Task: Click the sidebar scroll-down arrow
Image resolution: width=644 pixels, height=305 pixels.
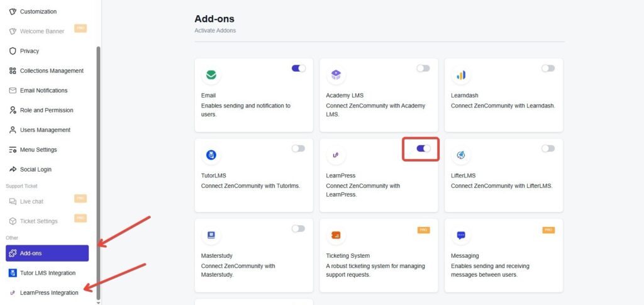Action: click(98, 303)
